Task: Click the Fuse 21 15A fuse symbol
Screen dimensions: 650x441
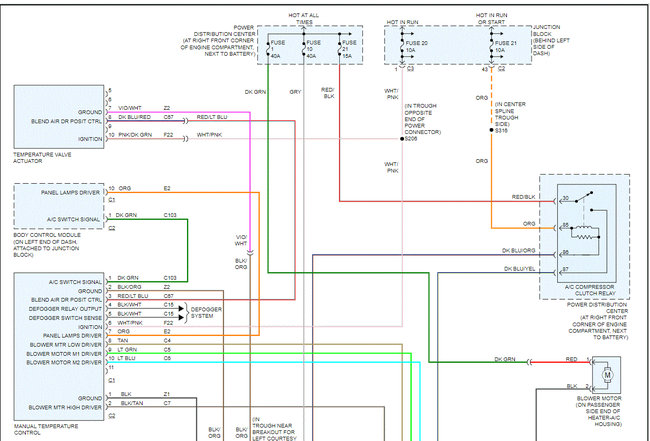Action: 340,48
